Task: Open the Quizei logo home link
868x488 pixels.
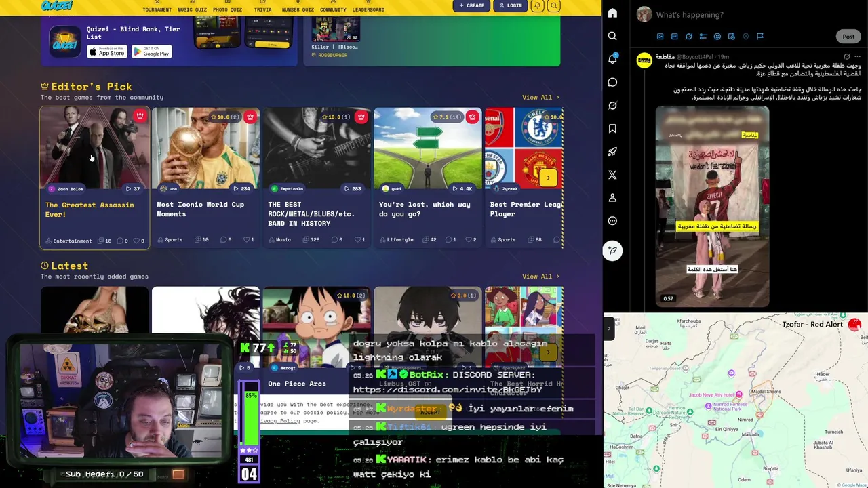Action: [x=56, y=5]
